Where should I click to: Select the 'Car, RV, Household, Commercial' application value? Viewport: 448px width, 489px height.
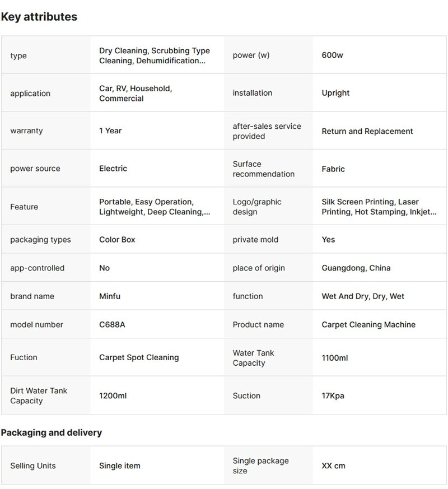[x=136, y=94]
